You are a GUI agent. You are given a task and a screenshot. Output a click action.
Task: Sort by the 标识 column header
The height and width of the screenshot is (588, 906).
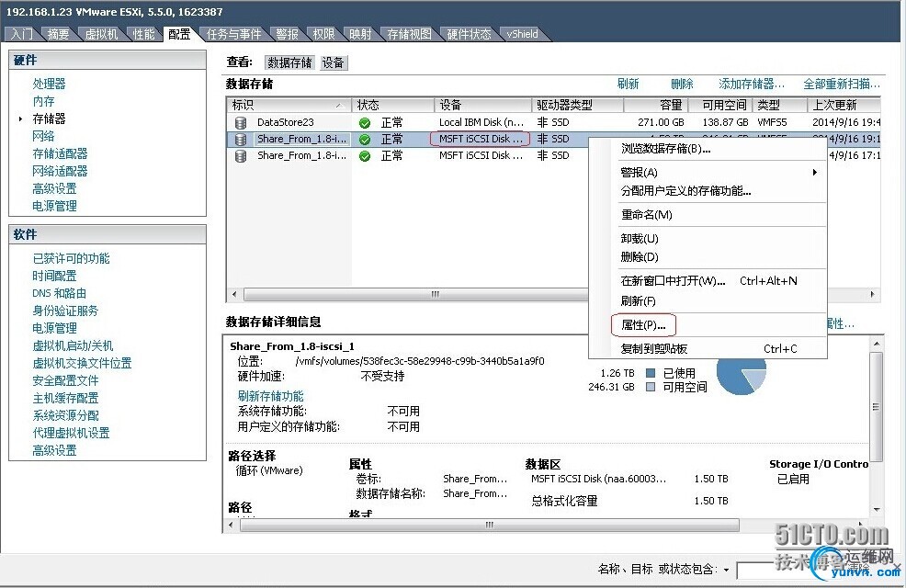[x=289, y=105]
